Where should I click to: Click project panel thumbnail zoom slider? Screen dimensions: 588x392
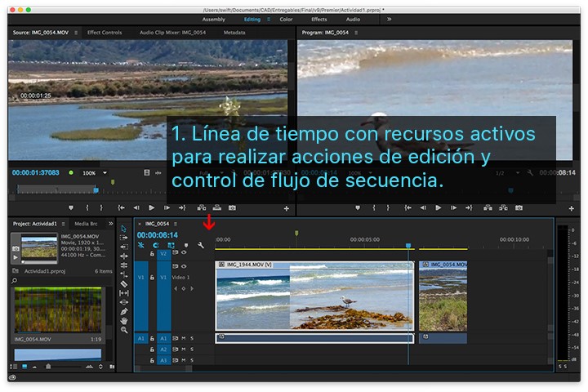pos(48,367)
